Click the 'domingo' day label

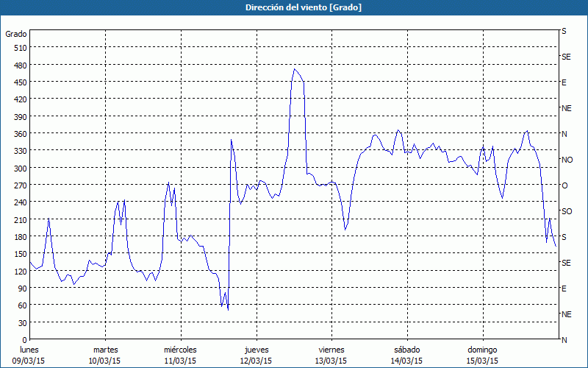click(482, 350)
